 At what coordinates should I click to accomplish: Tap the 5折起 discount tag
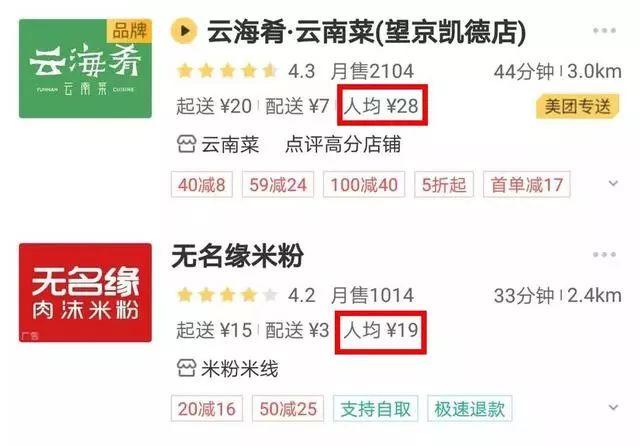click(444, 185)
